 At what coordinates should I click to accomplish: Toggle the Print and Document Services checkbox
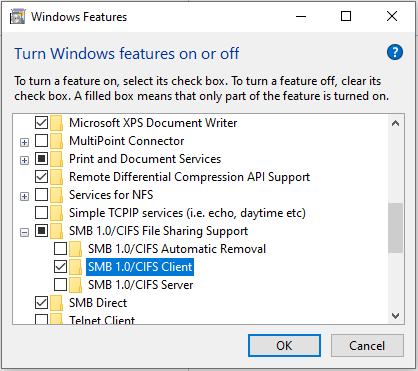(41, 159)
